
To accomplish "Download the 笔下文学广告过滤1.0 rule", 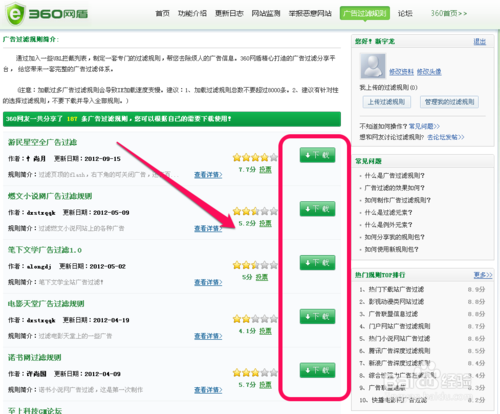I will [x=317, y=263].
